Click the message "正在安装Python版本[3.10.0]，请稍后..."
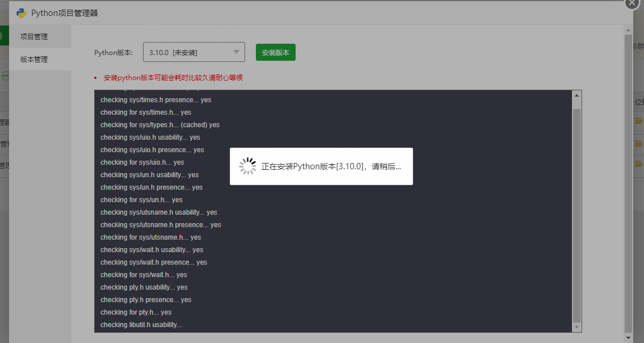Screen dimensions: 644x343 point(331,166)
